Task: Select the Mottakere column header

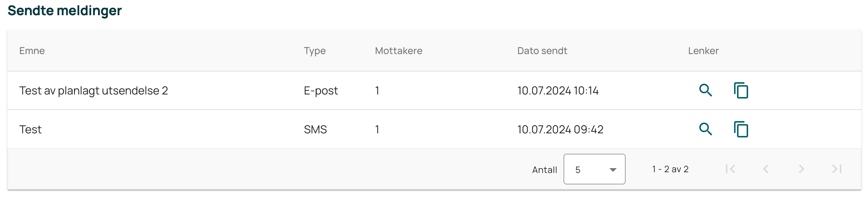Action: pos(399,51)
